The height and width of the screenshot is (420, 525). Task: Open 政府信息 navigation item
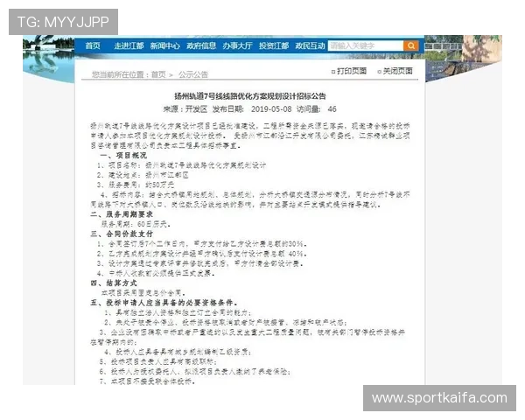(x=201, y=45)
